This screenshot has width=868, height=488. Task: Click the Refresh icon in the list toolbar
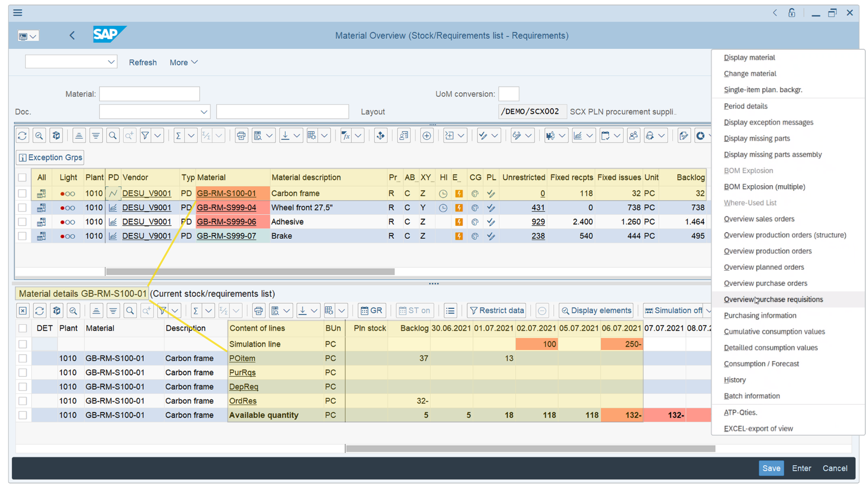[22, 135]
